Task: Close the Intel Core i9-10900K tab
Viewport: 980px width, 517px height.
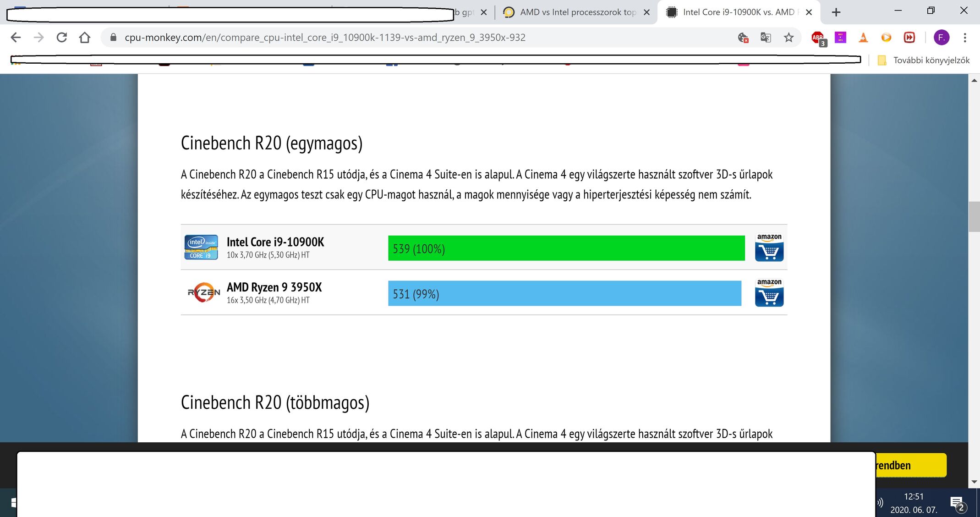Action: (x=809, y=12)
